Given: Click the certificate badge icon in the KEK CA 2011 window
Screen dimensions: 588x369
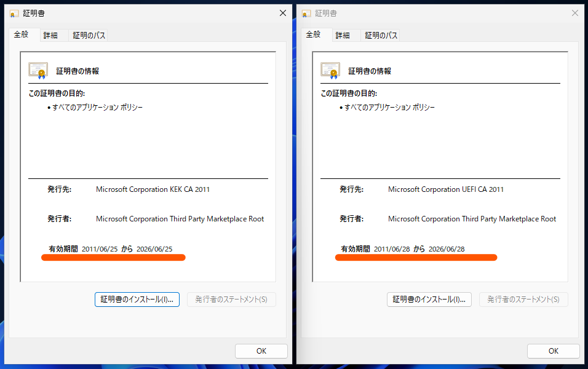Looking at the screenshot, I should click(x=38, y=71).
